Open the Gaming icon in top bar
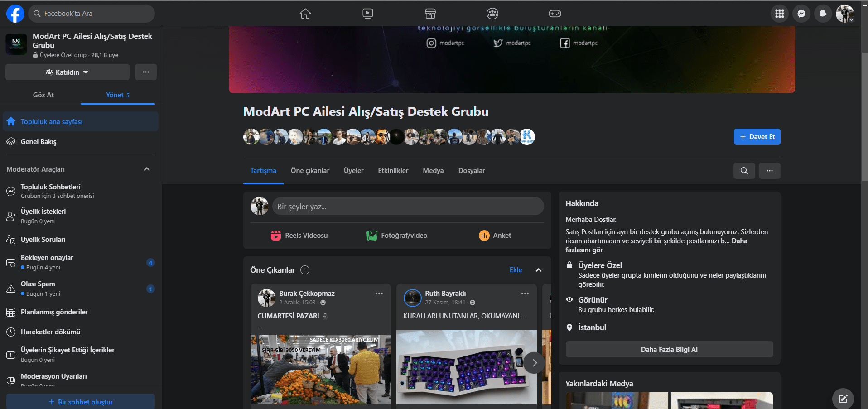The height and width of the screenshot is (409, 868). 555,14
